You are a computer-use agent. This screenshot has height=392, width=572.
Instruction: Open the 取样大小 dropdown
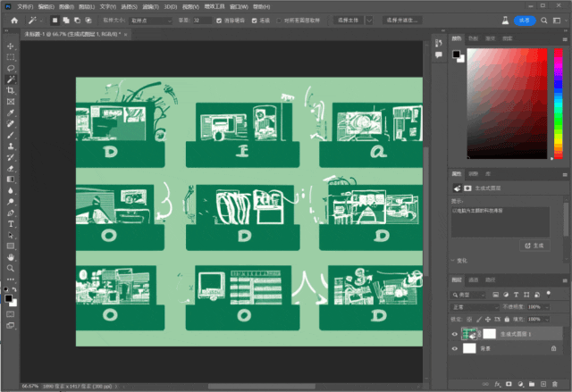150,20
